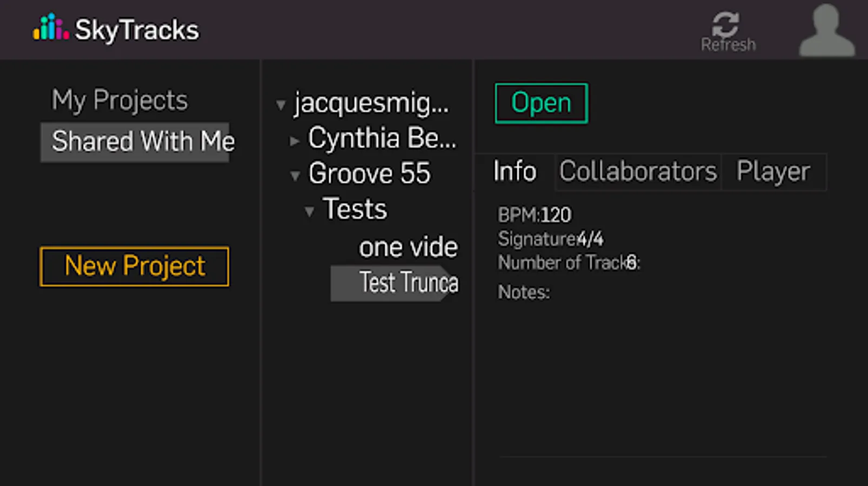Expand the Cynthia Be... folder arrow

pos(295,141)
